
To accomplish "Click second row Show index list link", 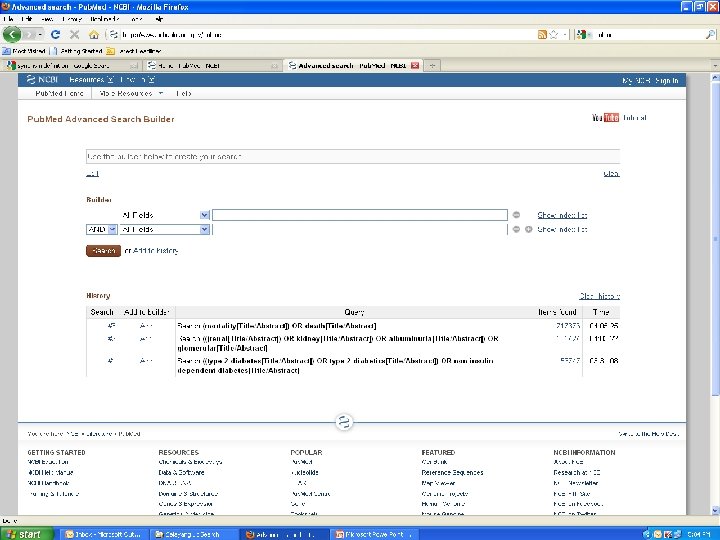I will 562,229.
